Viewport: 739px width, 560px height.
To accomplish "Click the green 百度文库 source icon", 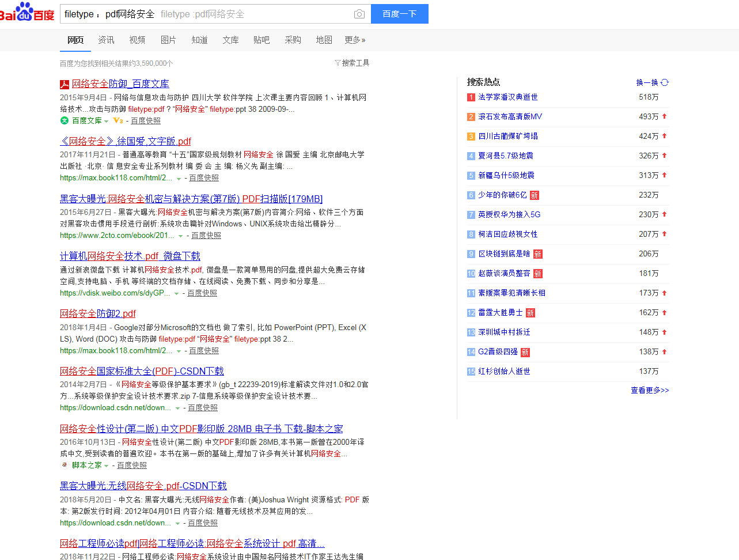I will [x=65, y=120].
